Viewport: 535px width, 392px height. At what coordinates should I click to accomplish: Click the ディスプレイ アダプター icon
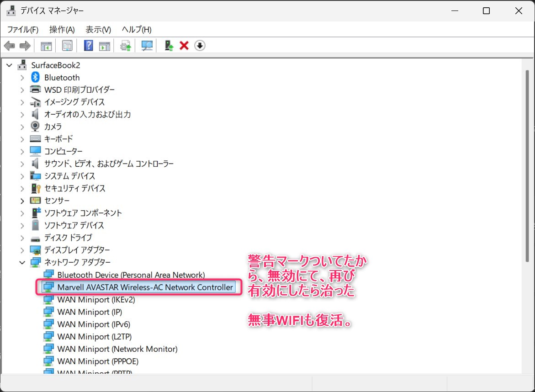(x=36, y=250)
